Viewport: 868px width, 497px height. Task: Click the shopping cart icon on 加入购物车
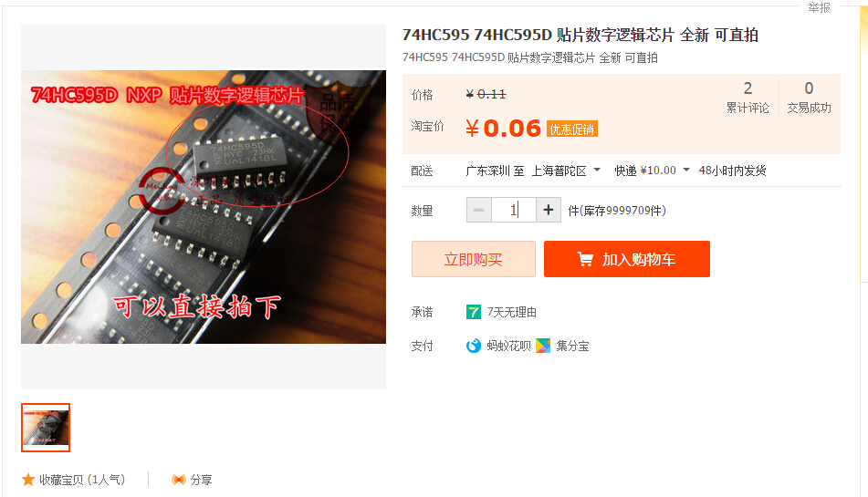585,259
